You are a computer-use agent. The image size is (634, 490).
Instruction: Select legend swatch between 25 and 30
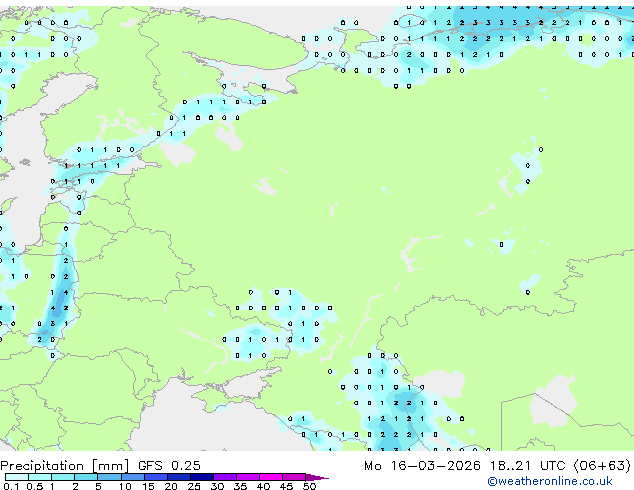click(x=202, y=477)
